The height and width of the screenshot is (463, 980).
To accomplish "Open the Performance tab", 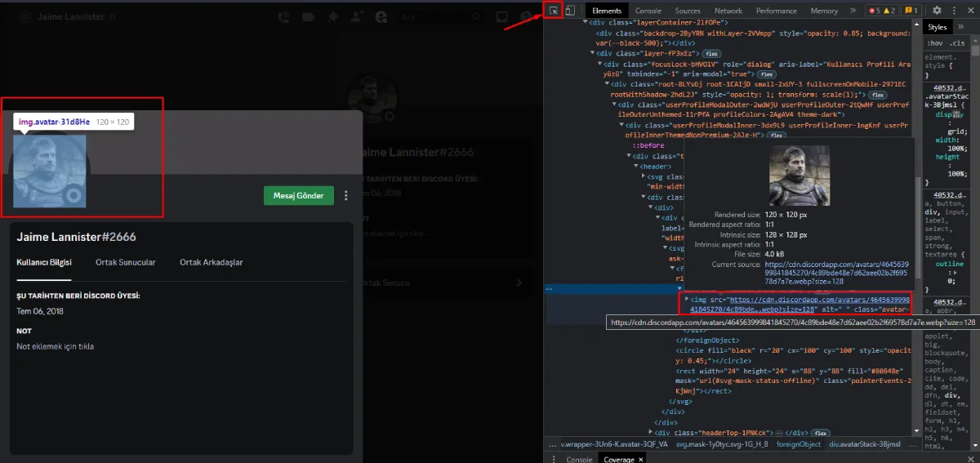I will click(776, 11).
